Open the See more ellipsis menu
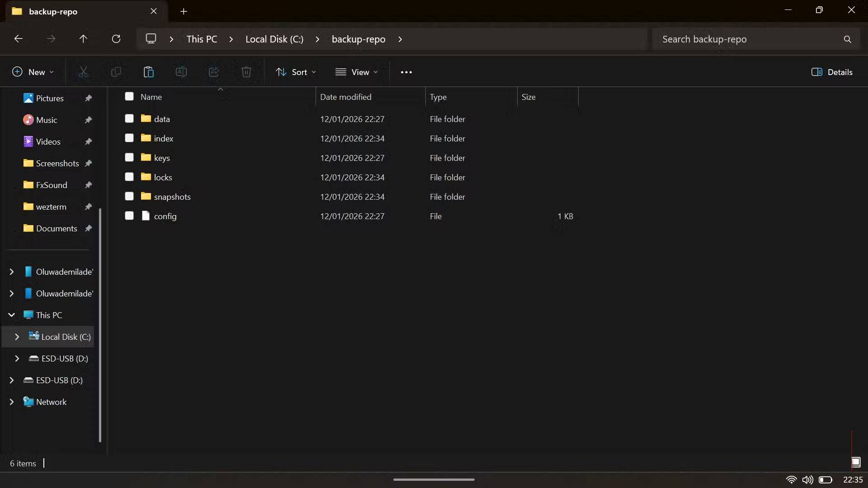The image size is (868, 488). click(x=406, y=72)
